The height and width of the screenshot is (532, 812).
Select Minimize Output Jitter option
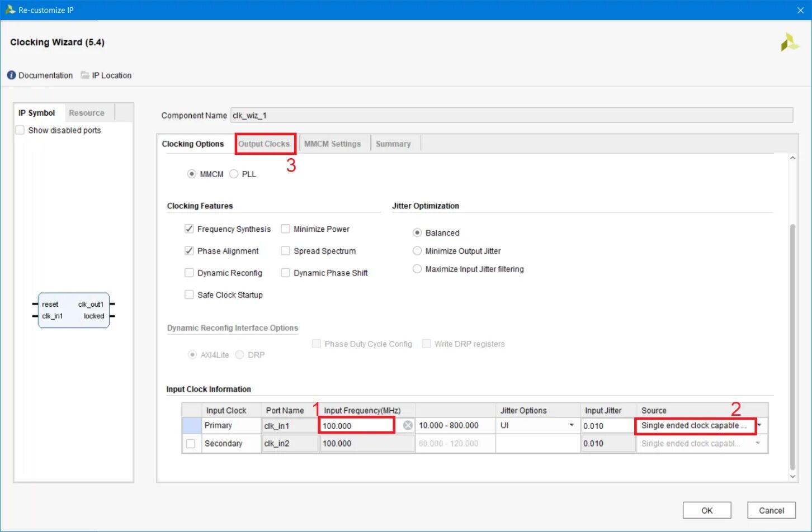click(417, 250)
